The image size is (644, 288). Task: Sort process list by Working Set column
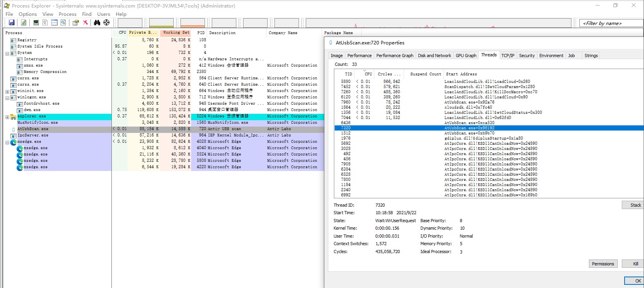pyautogui.click(x=176, y=33)
